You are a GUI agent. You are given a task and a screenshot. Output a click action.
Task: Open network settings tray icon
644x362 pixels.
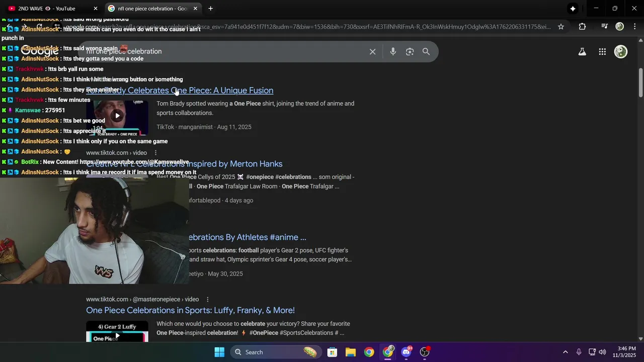pyautogui.click(x=592, y=352)
